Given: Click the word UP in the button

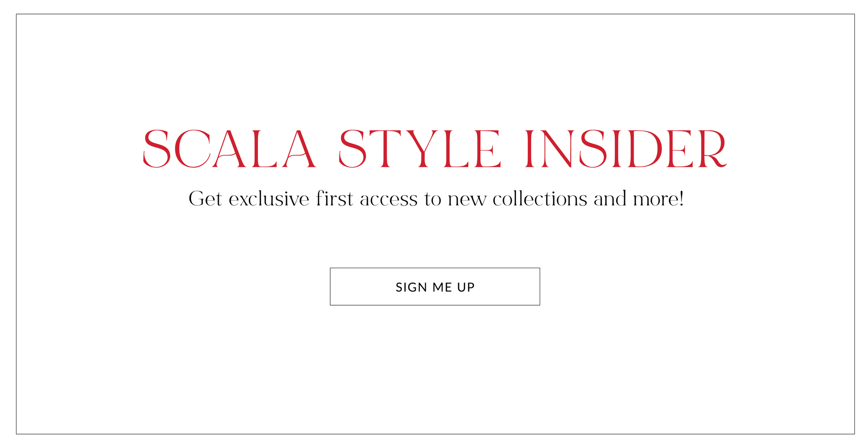Looking at the screenshot, I should point(466,287).
